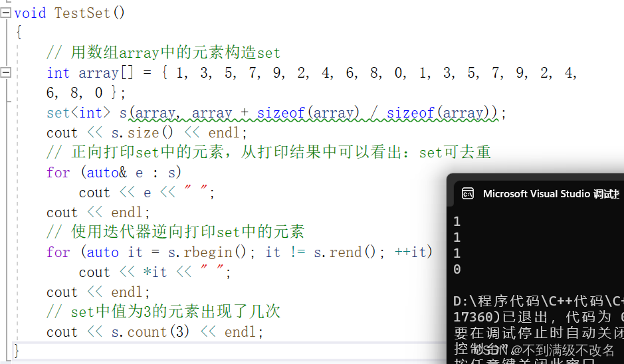
Task: Click 's.rend()' in the for loop
Action: tap(344, 252)
